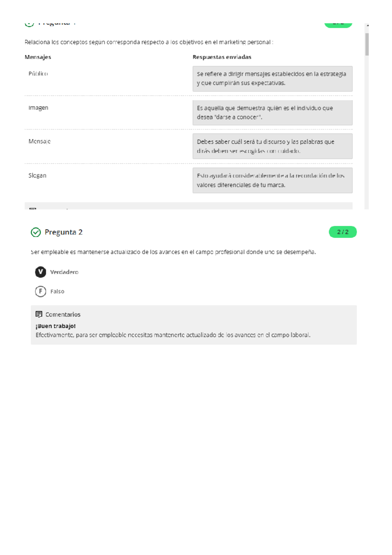Open the answer box starting 'Debes saber cuál será'
This screenshot has width=392, height=555.
(x=272, y=146)
